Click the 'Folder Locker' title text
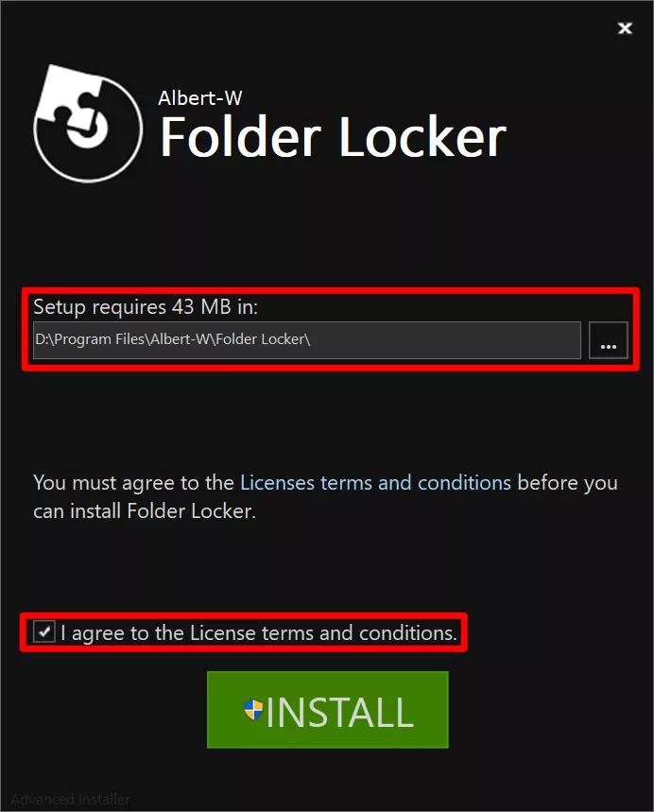 [x=333, y=137]
